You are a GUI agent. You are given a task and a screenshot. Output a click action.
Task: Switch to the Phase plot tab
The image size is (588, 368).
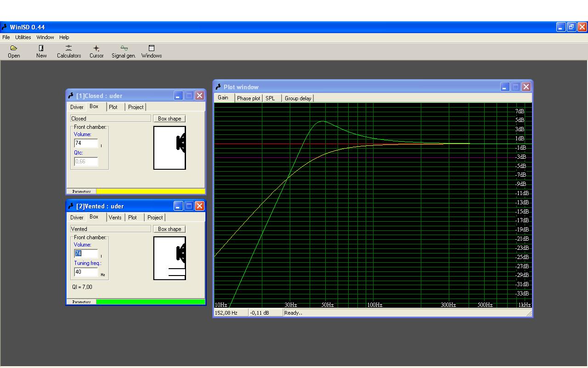click(x=249, y=98)
